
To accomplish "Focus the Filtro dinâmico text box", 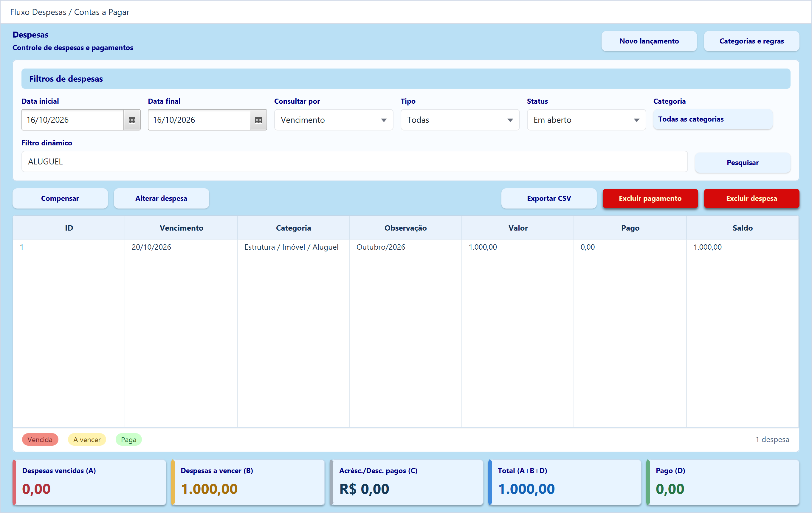I will 354,161.
